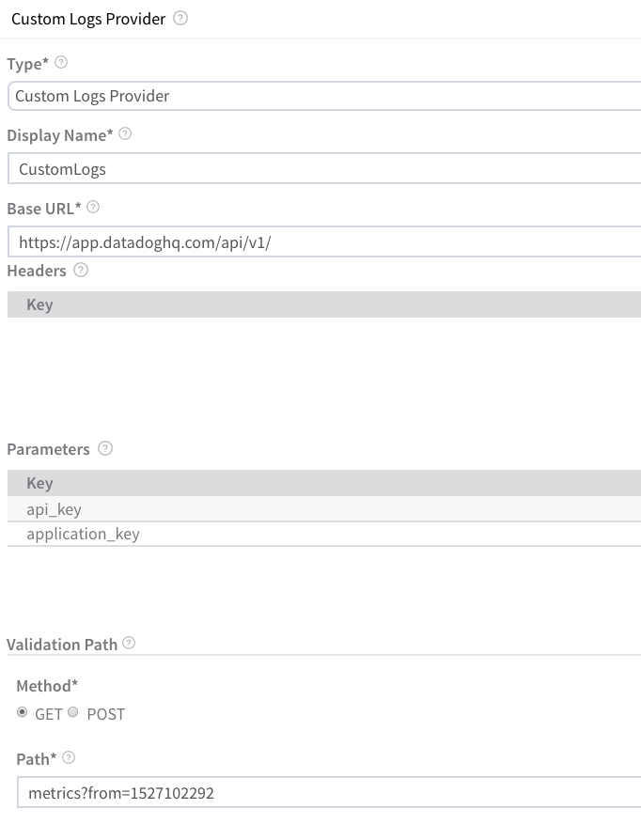The width and height of the screenshot is (641, 840).
Task: Click help icon beside Custom Logs Provider title
Action: point(180,19)
